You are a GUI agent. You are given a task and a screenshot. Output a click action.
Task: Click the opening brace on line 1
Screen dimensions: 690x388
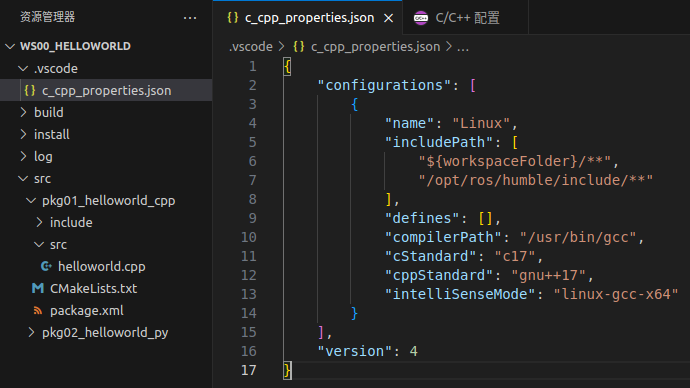click(287, 66)
